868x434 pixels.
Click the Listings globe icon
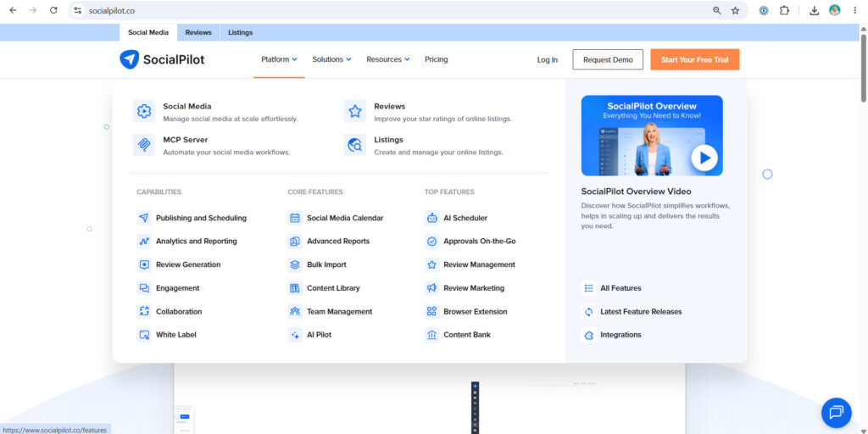coord(355,145)
